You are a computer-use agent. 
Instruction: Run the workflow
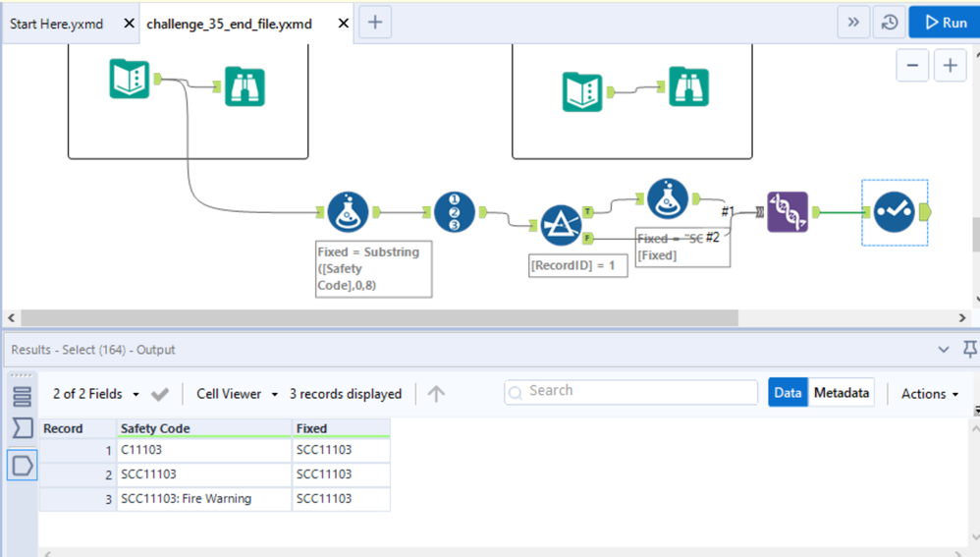[x=945, y=23]
